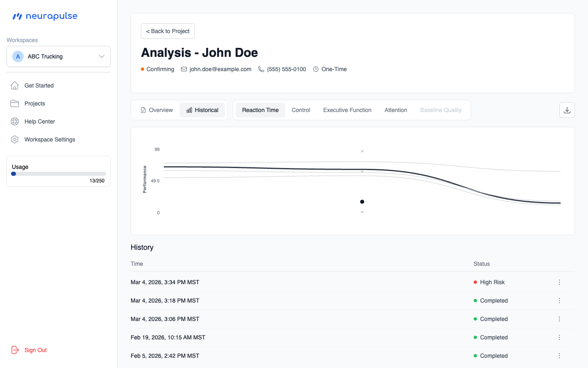Click the Get Started home icon

coord(15,85)
